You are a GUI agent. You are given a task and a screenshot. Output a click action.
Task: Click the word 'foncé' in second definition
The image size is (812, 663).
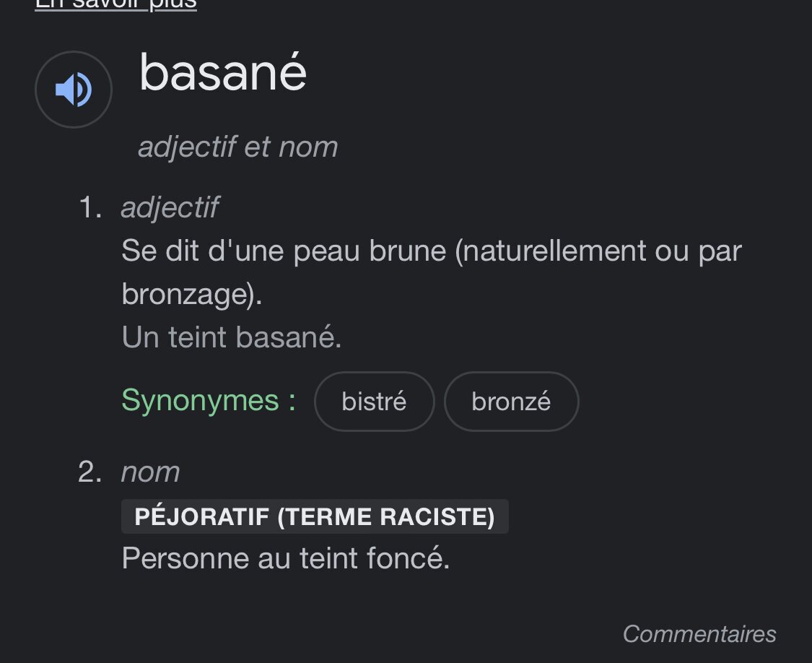(406, 558)
